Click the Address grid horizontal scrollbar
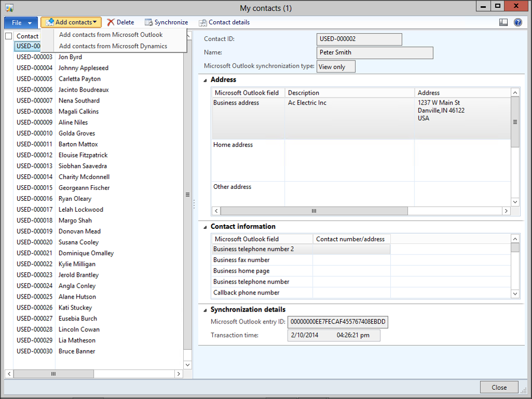532x399 pixels. coord(314,211)
